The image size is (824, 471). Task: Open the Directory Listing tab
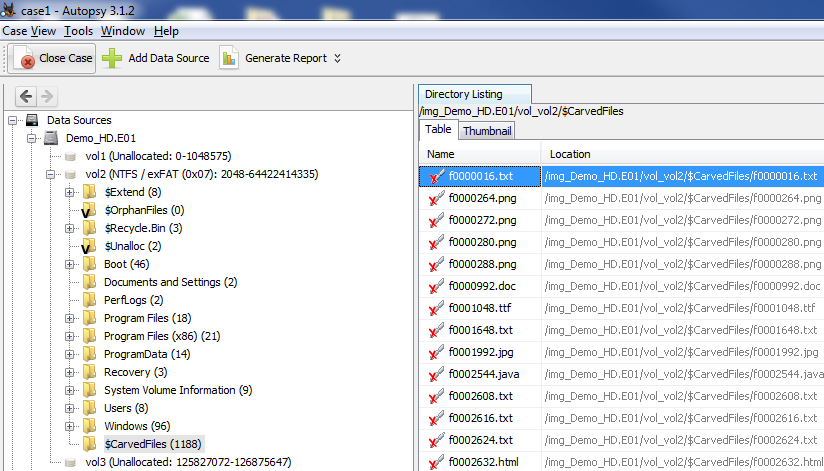coord(463,94)
